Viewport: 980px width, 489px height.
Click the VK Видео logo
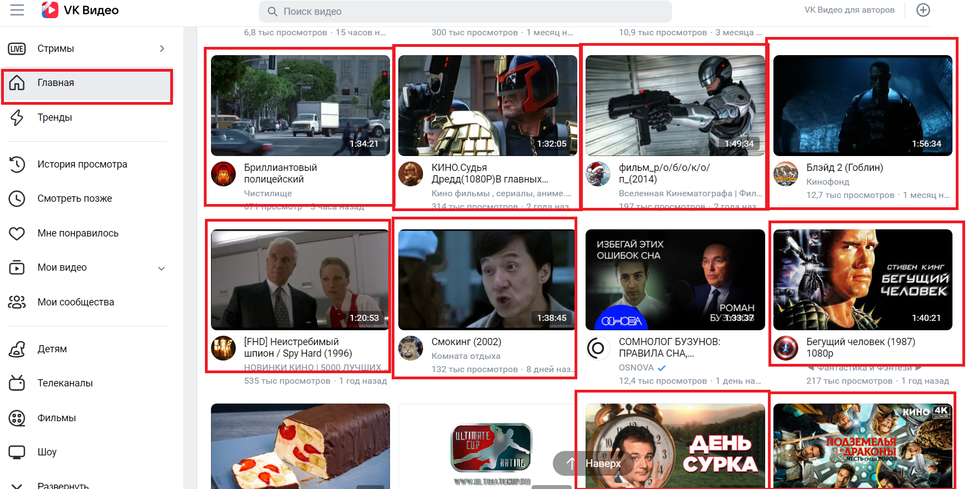pyautogui.click(x=80, y=10)
